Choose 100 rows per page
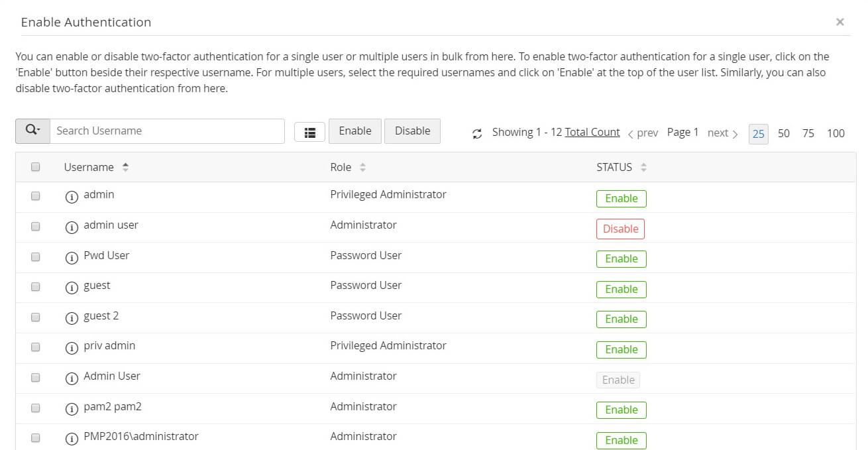This screenshot has width=868, height=450. 836,133
